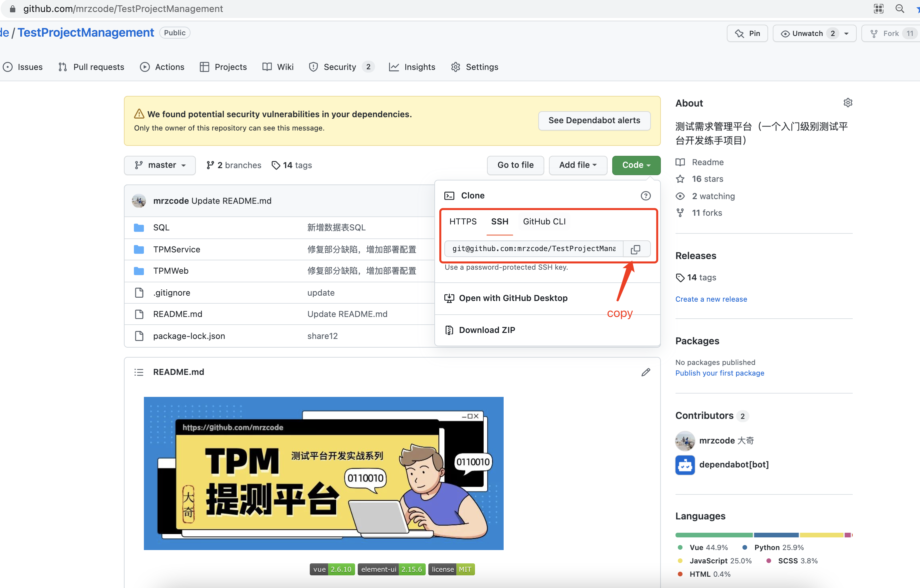Open the Projects tab
This screenshot has width=920, height=588.
pos(223,67)
